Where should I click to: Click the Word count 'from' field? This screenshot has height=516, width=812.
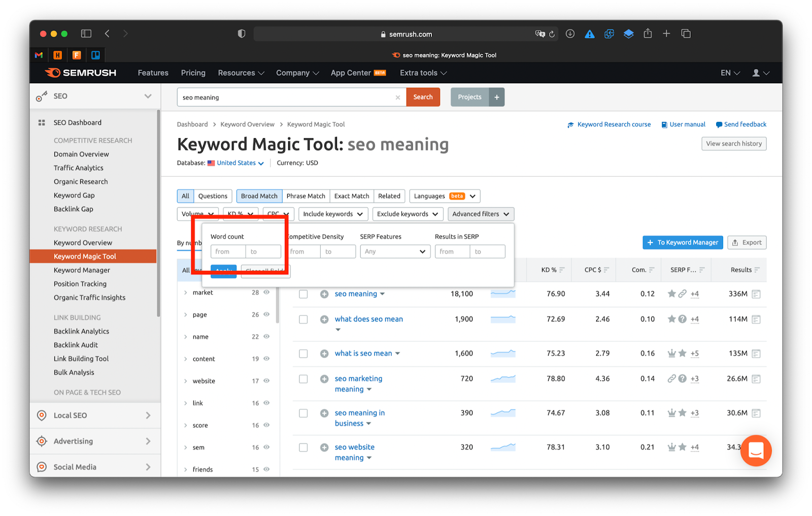(228, 251)
